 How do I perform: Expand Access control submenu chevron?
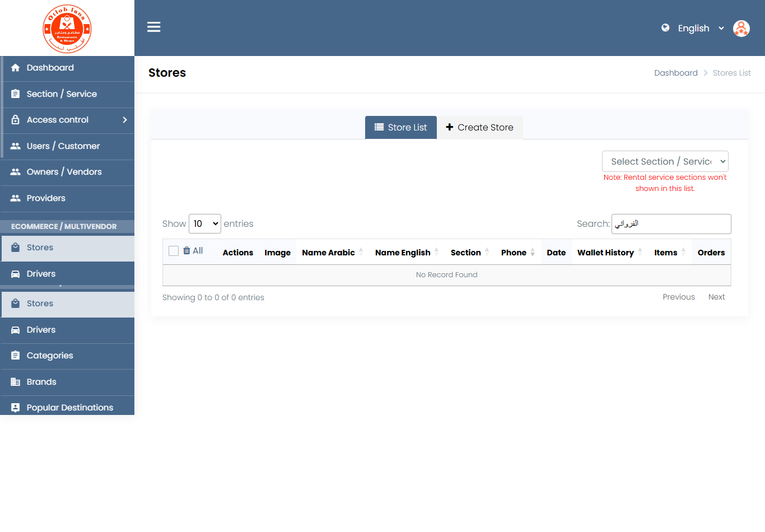125,120
